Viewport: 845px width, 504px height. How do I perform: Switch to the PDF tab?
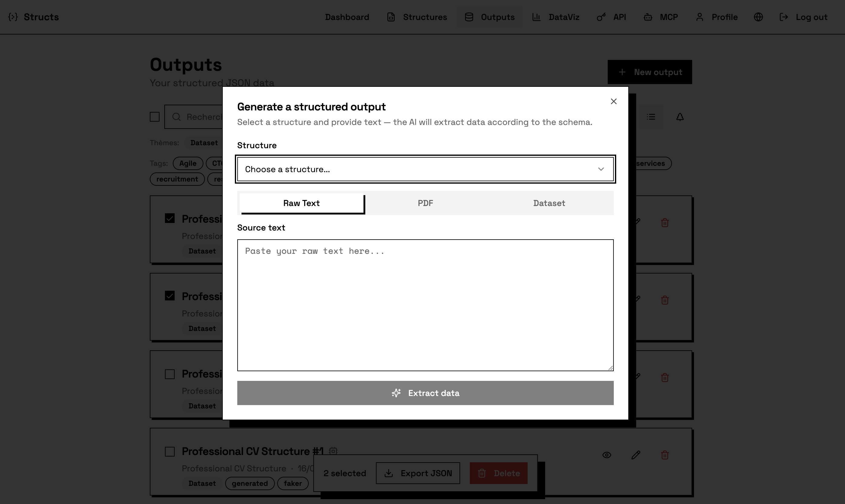click(x=425, y=203)
